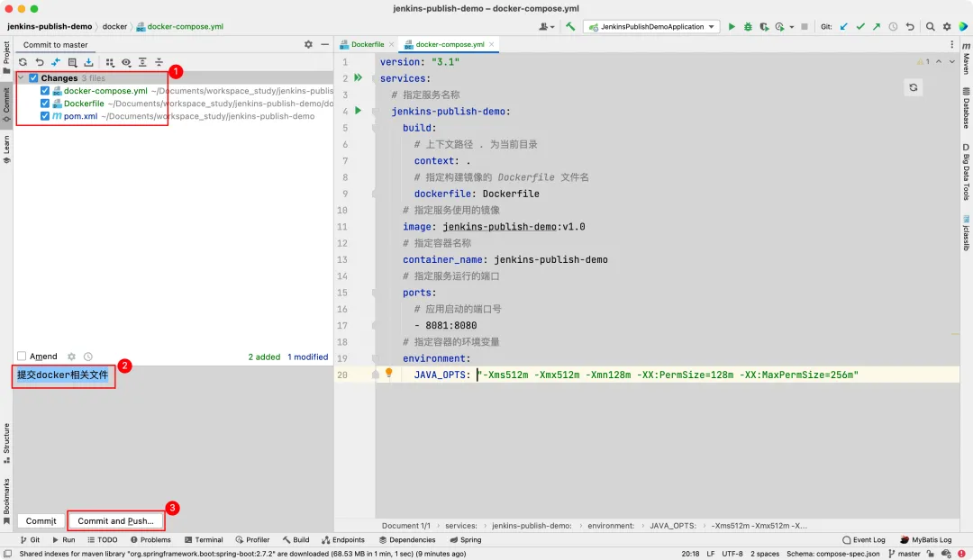
Task: Click the commit message text field
Action: click(x=173, y=438)
